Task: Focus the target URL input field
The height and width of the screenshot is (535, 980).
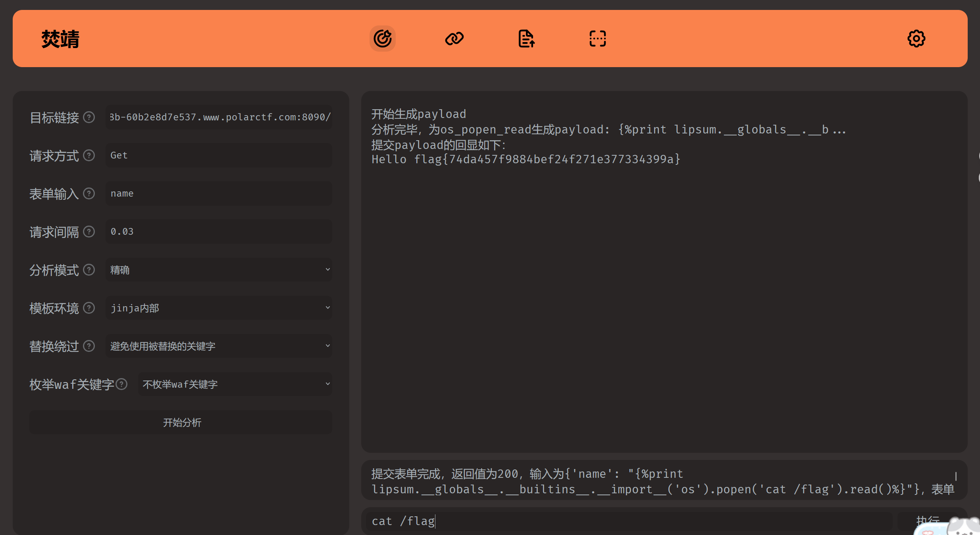Action: pyautogui.click(x=218, y=117)
